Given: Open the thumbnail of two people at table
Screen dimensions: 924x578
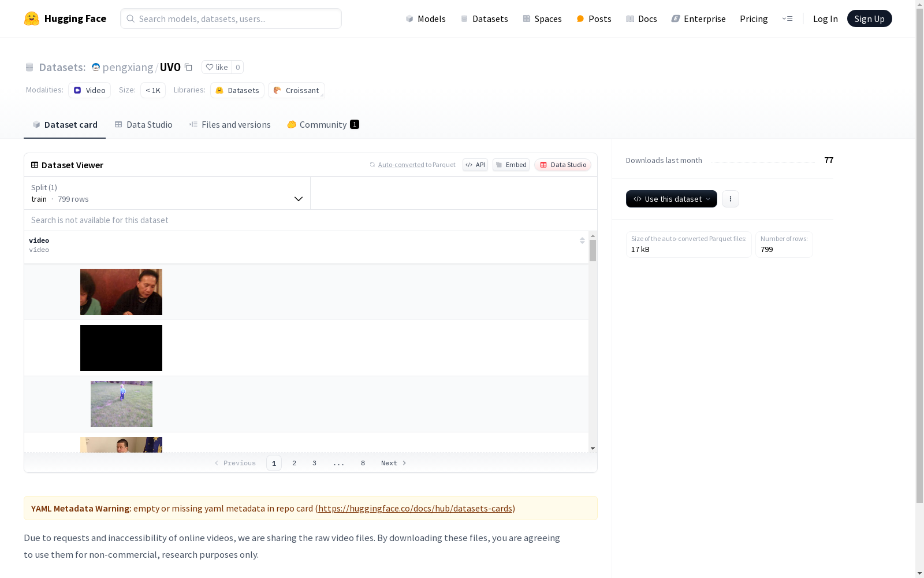Looking at the screenshot, I should 121,292.
